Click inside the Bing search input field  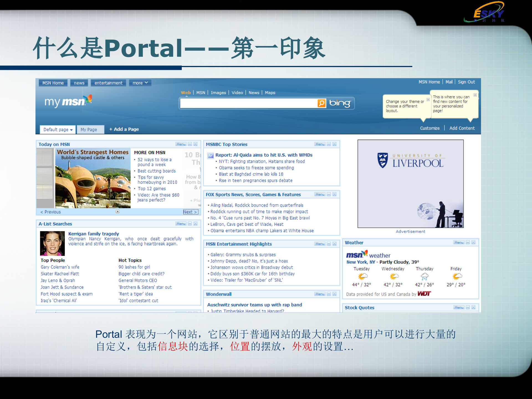[249, 103]
